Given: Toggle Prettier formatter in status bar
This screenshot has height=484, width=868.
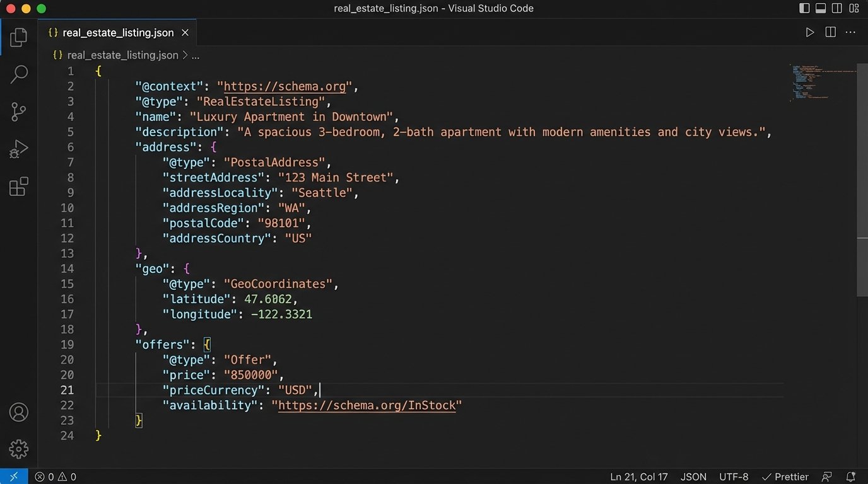Looking at the screenshot, I should (x=785, y=477).
